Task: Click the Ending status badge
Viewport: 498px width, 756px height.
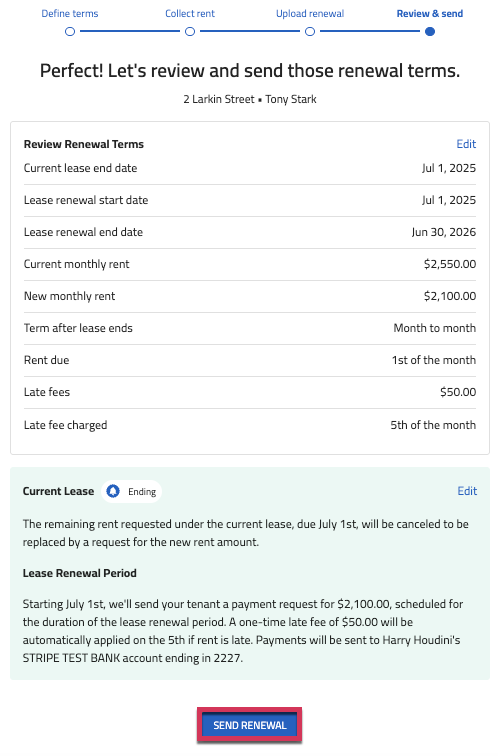Action: (132, 491)
